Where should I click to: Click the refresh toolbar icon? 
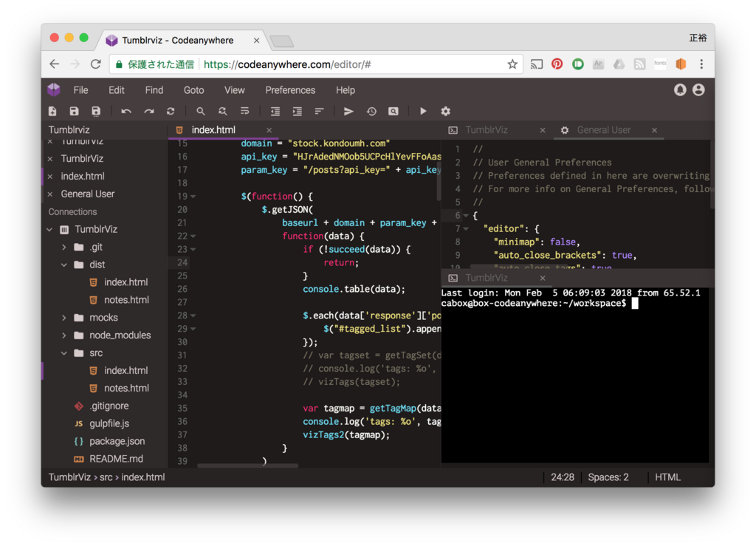pos(171,112)
